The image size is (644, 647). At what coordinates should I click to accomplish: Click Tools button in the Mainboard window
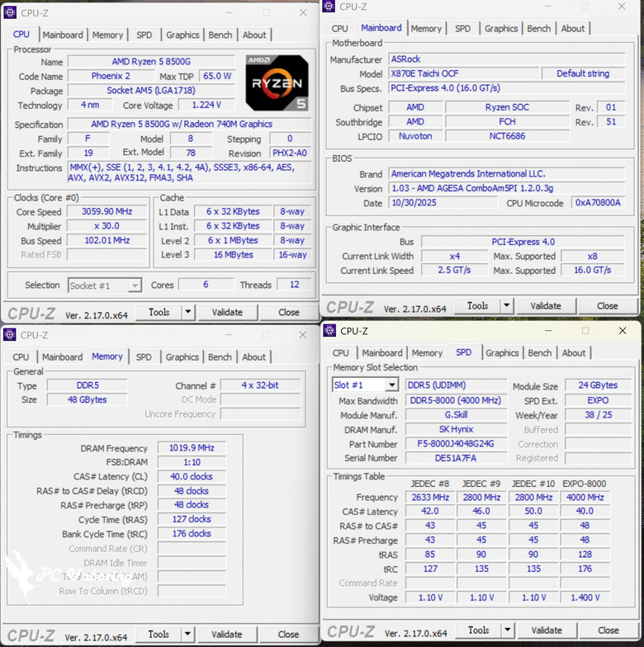(x=477, y=305)
